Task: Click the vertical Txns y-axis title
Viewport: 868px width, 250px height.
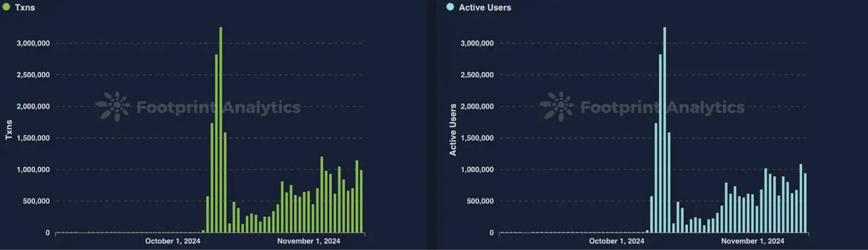Action: pyautogui.click(x=9, y=130)
